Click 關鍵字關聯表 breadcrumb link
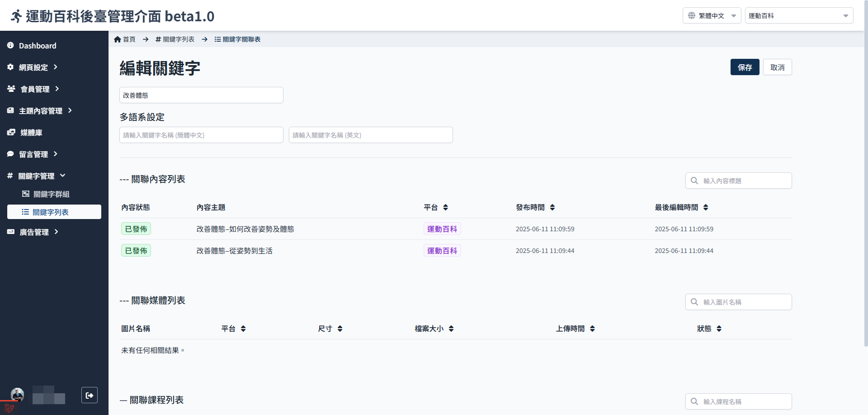868x415 pixels. [237, 39]
